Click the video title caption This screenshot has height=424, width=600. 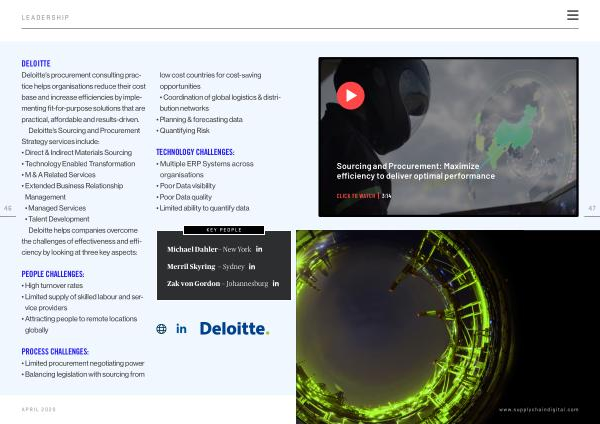coord(416,171)
